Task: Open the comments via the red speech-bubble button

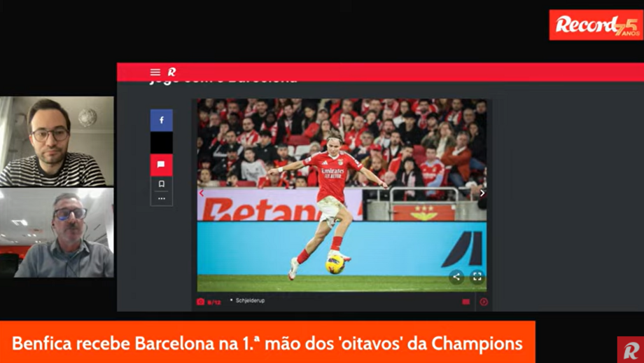Action: point(162,165)
